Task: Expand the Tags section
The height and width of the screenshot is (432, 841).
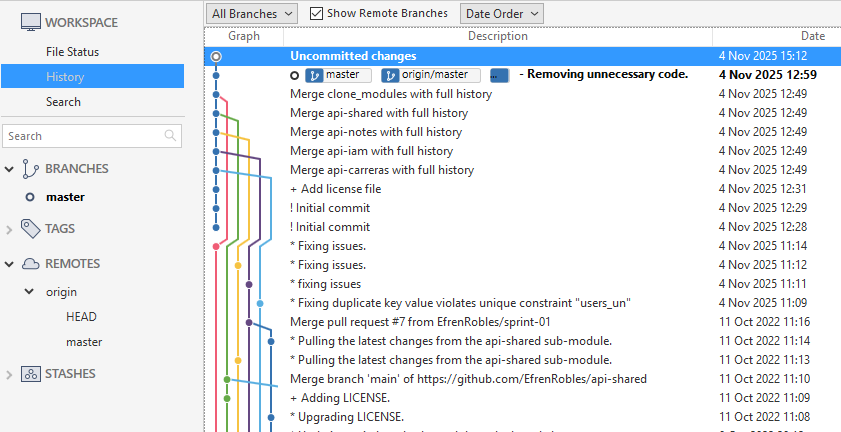Action: [10, 229]
